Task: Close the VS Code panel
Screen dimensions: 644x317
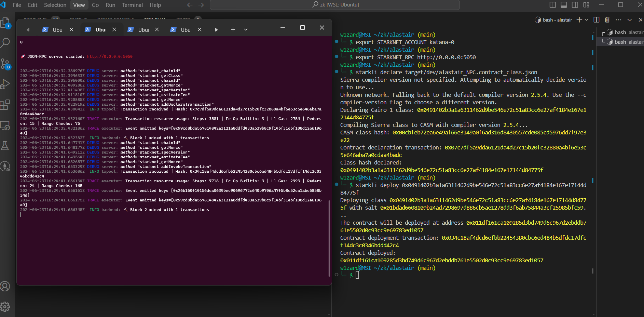Action: [x=640, y=20]
